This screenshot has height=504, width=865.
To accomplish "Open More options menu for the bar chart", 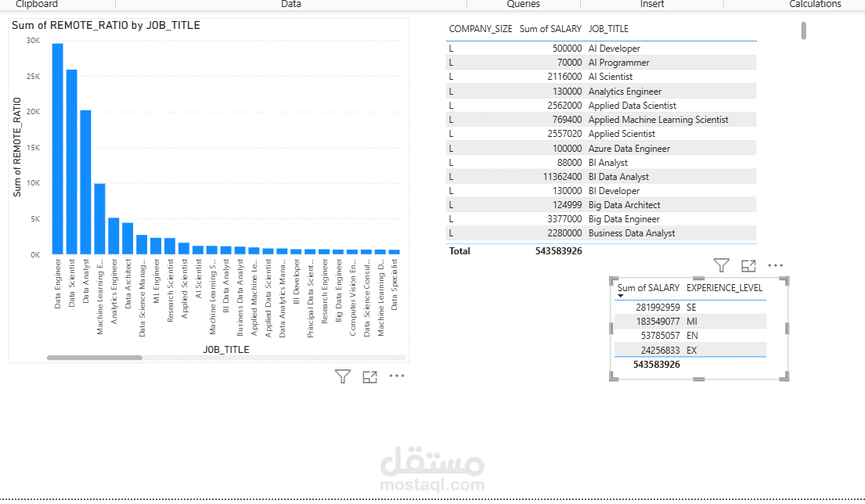I will point(396,376).
